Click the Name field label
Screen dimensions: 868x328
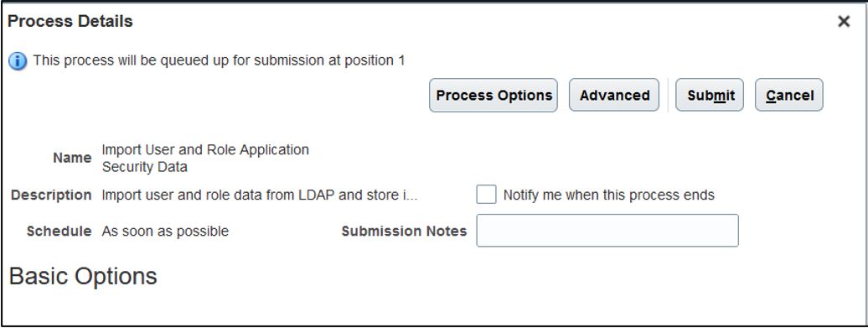coord(72,158)
